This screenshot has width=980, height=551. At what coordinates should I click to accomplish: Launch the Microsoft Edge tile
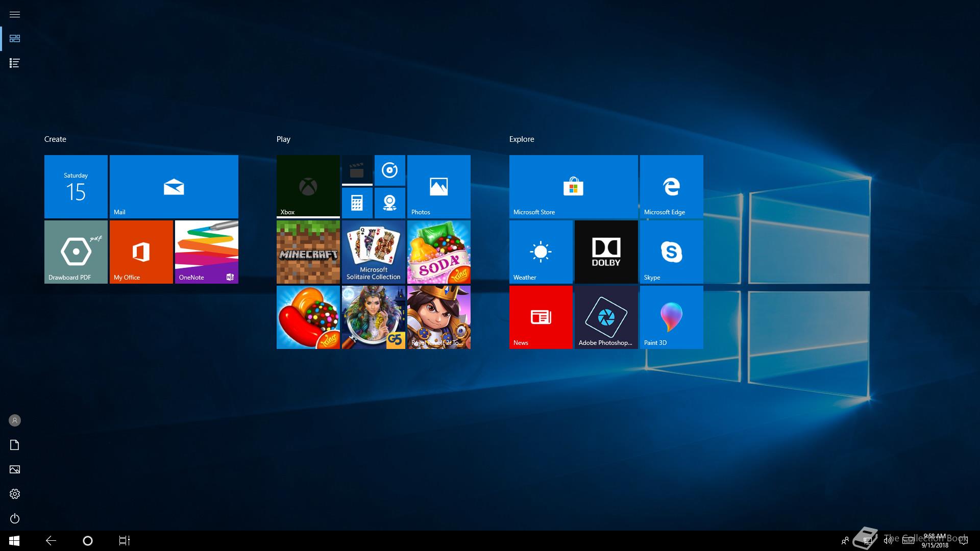point(672,187)
